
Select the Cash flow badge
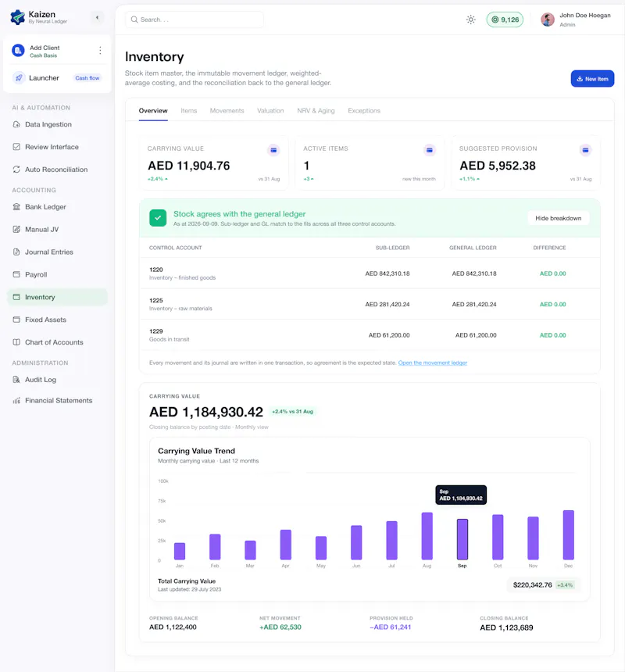[87, 78]
